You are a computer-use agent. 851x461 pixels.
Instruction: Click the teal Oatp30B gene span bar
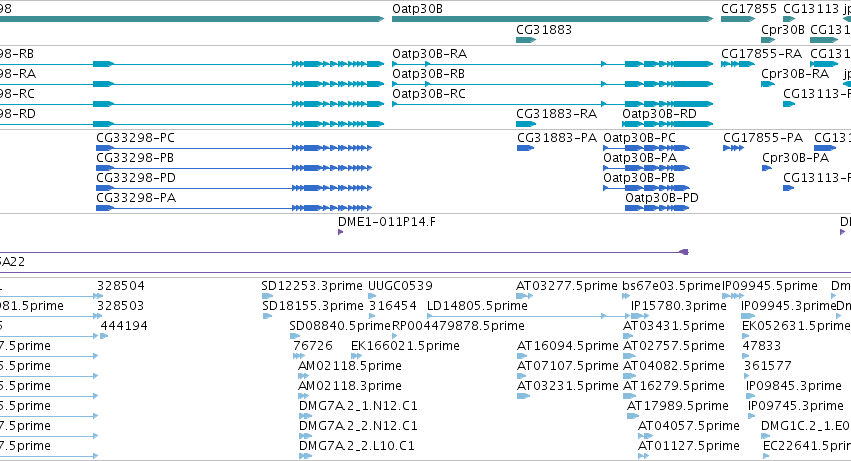pos(552,19)
